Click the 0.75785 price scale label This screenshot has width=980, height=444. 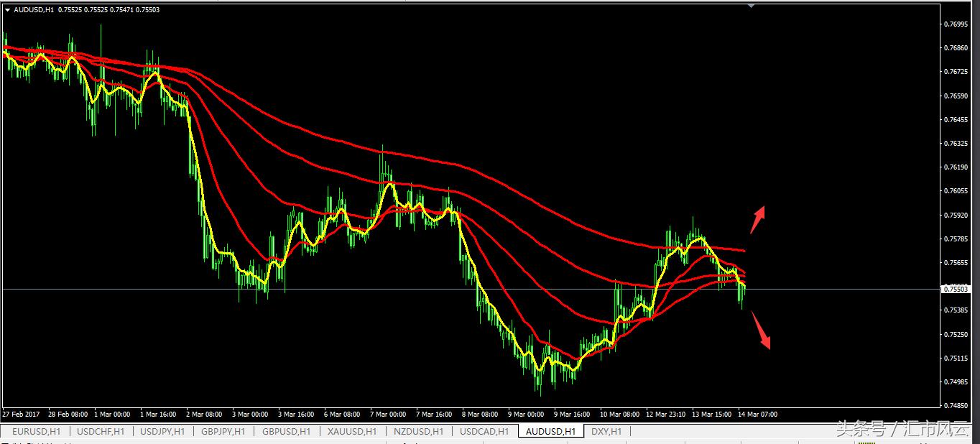tap(955, 239)
